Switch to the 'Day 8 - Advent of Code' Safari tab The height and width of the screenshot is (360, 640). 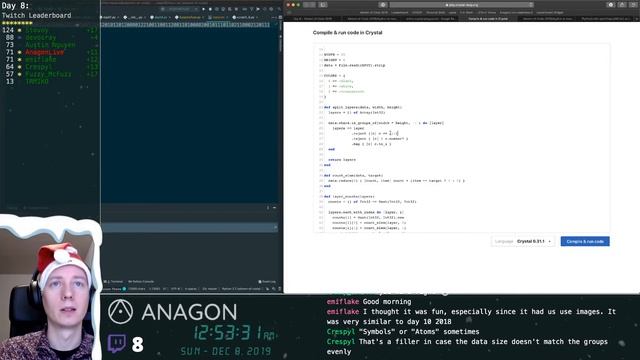pos(312,19)
